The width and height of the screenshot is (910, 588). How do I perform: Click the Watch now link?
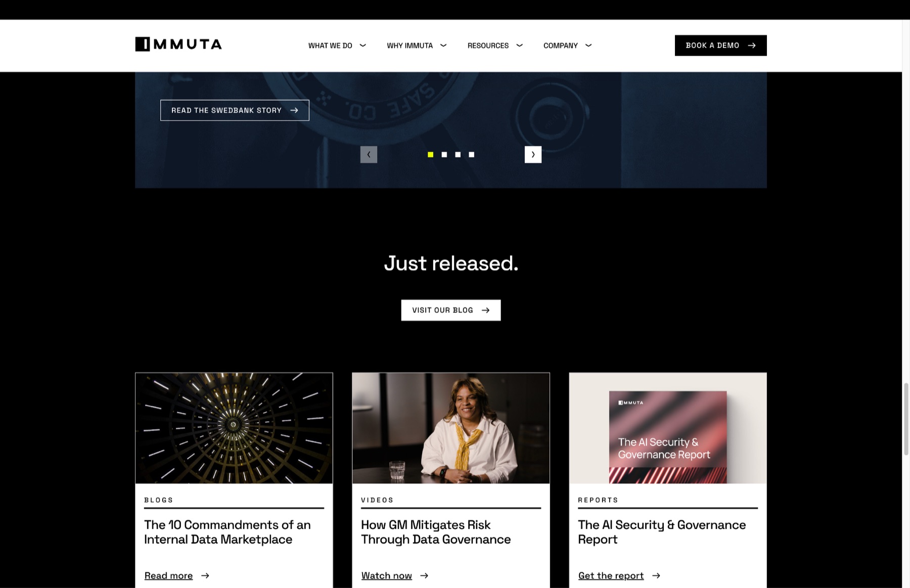point(386,576)
